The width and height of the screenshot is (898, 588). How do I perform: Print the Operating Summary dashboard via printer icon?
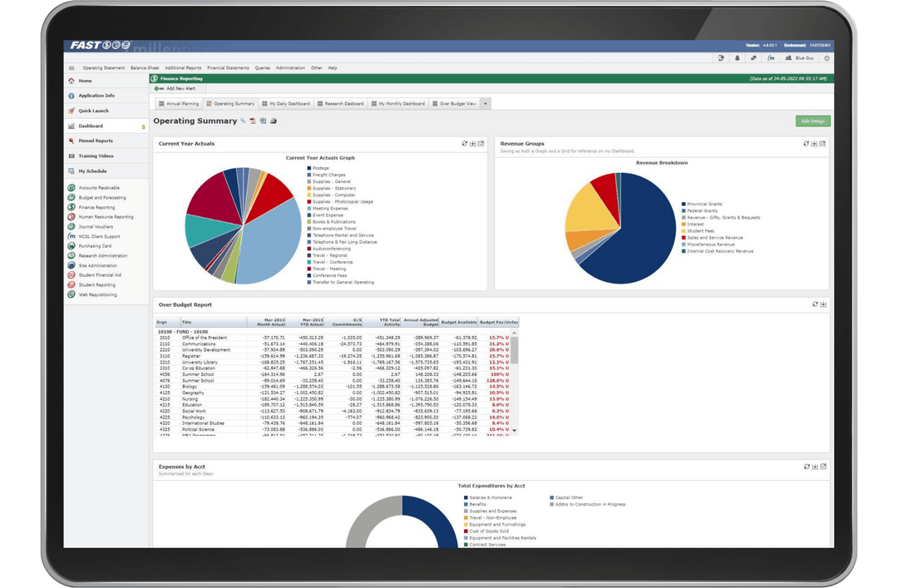(x=274, y=121)
